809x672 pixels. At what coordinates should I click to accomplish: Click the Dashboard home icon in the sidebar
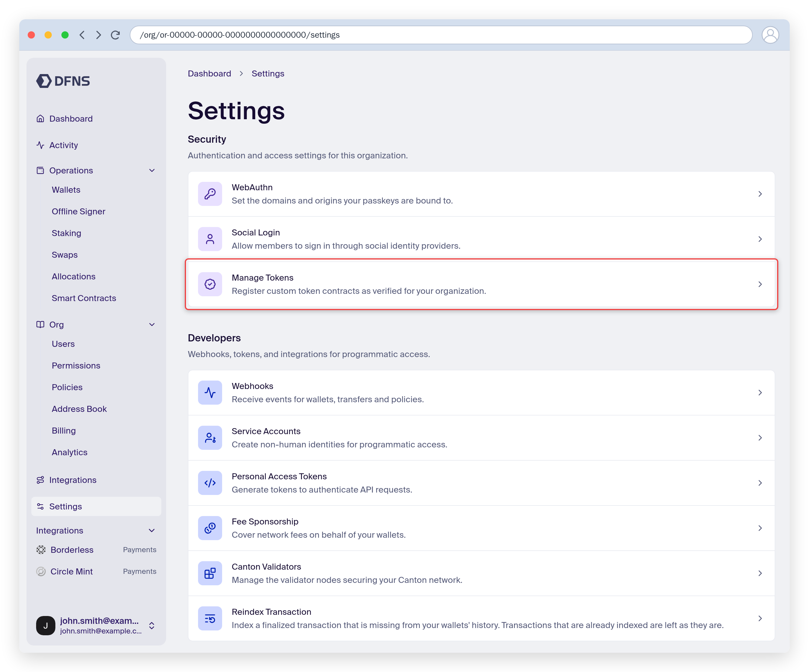pos(40,119)
